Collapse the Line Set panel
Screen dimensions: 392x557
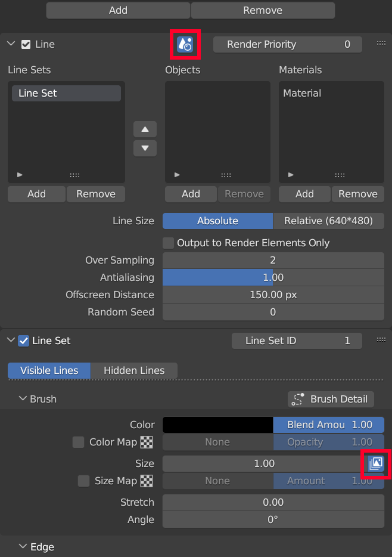point(10,341)
